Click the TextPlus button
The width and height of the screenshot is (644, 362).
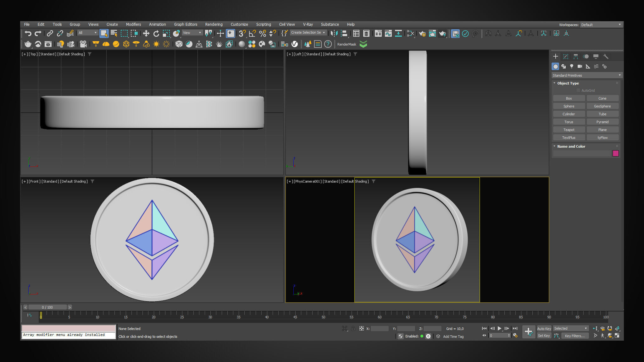coord(569,138)
